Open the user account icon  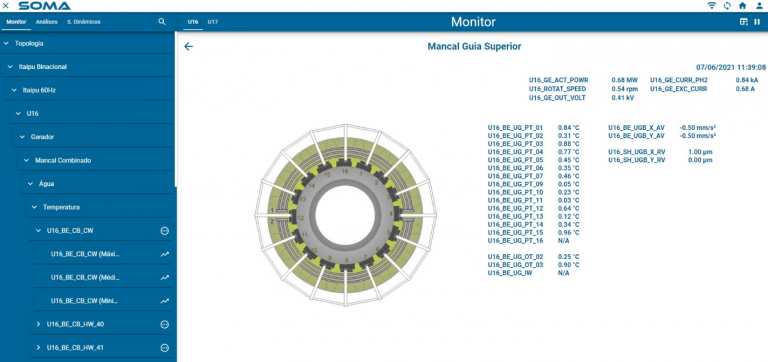click(x=759, y=5)
